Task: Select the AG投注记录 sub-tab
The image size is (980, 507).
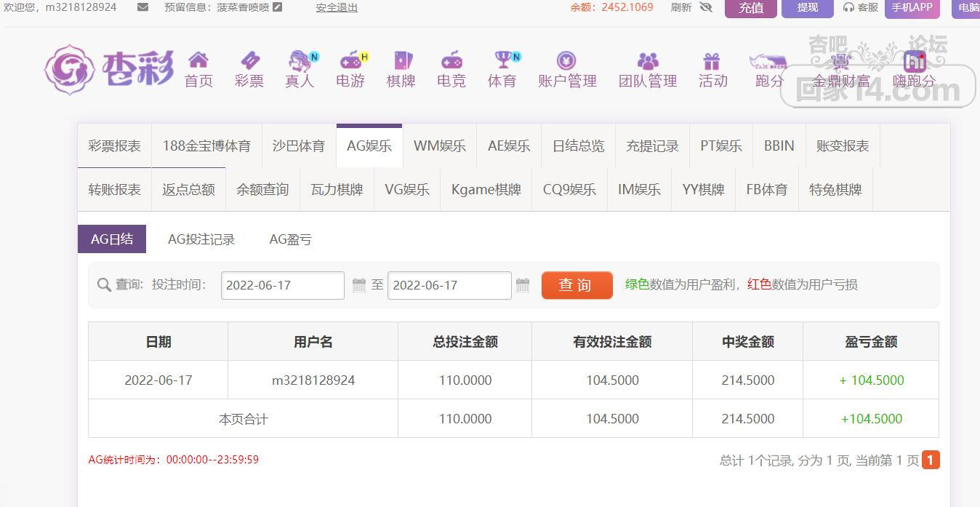Action: click(201, 239)
